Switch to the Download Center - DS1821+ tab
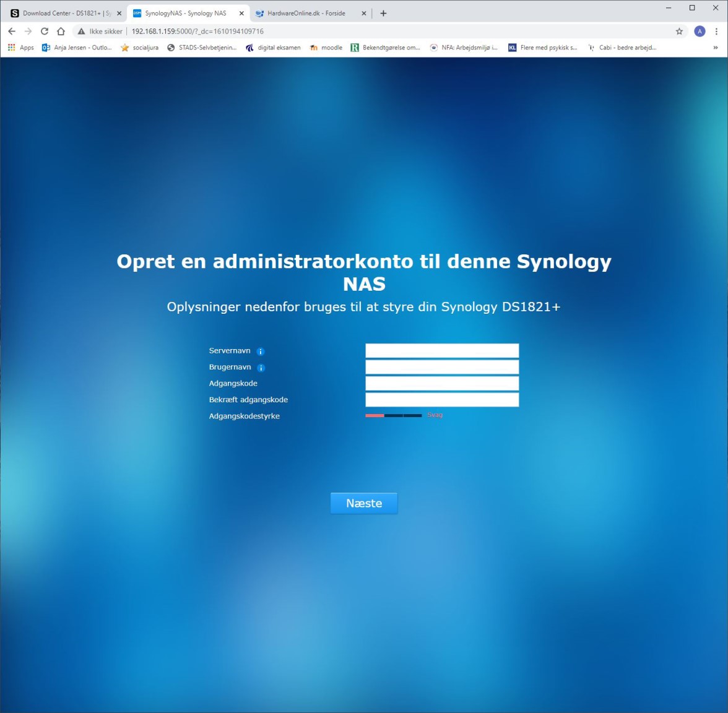Viewport: 728px width, 713px height. pyautogui.click(x=66, y=14)
